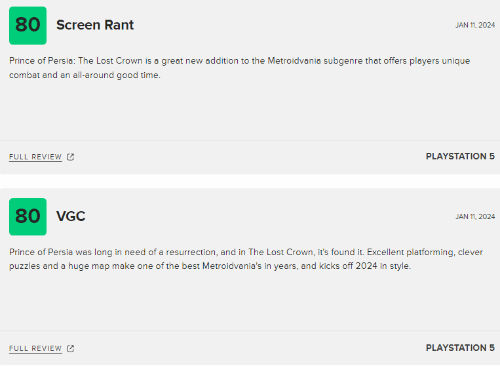Image resolution: width=500 pixels, height=366 pixels.
Task: Select the VGC publication name
Action: pos(71,216)
